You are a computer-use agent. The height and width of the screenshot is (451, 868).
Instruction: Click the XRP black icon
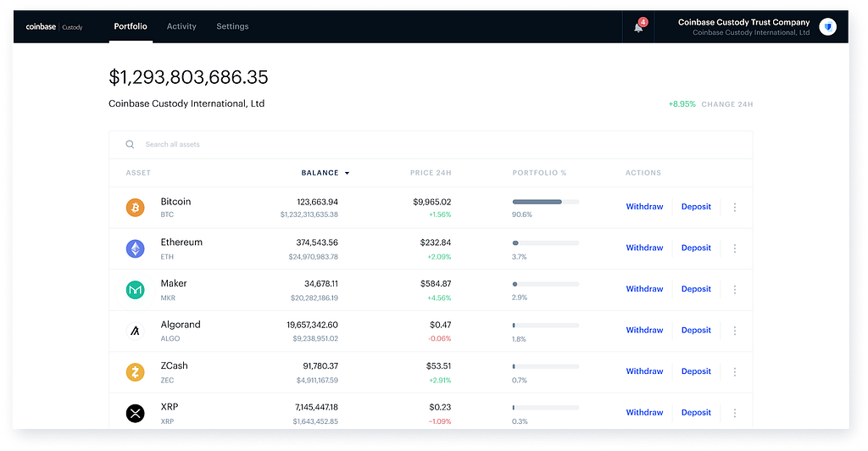click(135, 414)
